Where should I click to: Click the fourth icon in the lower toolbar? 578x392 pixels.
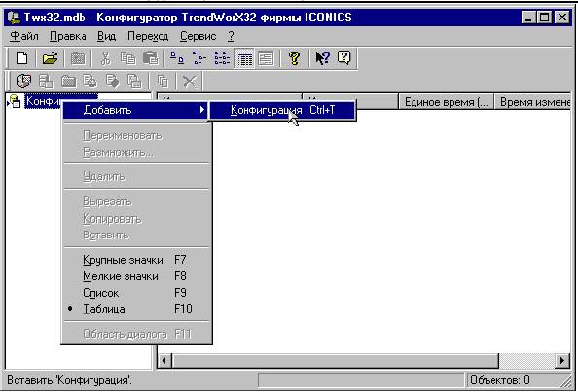(x=90, y=81)
